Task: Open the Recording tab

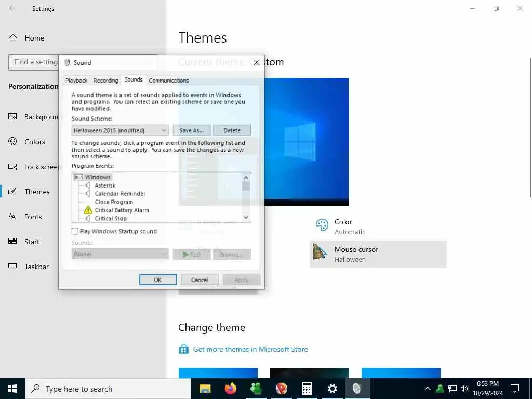Action: coord(106,81)
